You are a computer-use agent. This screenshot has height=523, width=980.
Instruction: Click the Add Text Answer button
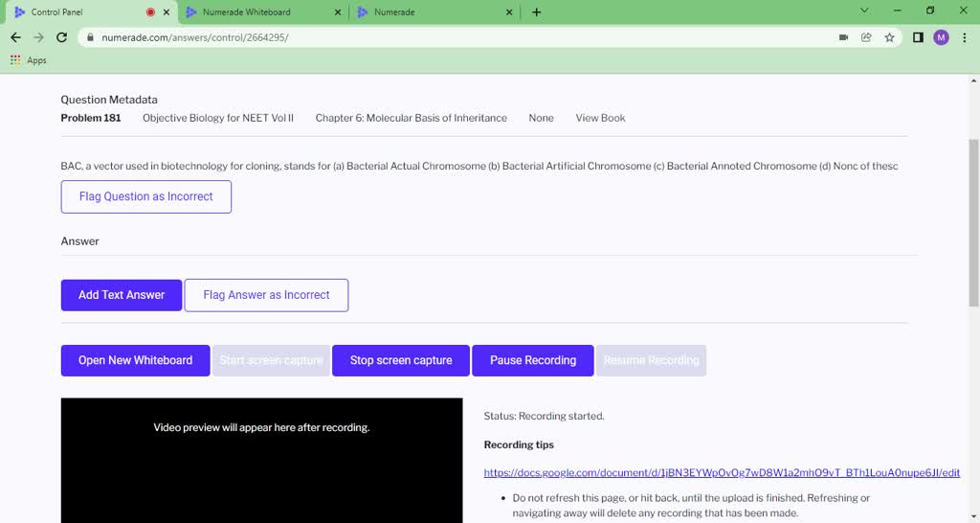tap(122, 295)
